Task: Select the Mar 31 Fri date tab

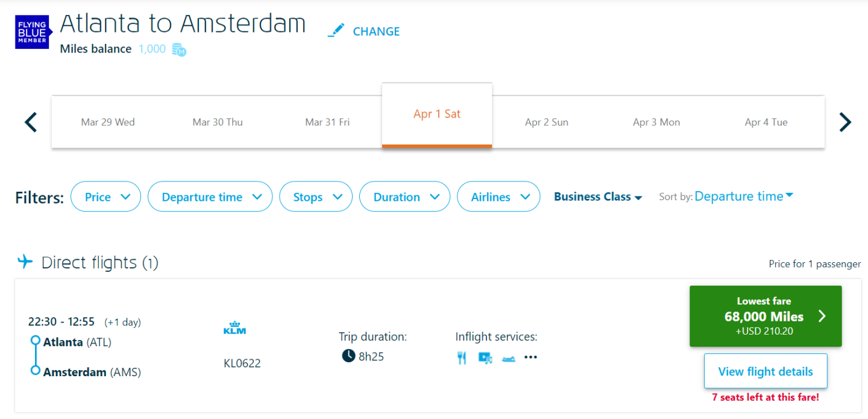Action: tap(327, 122)
